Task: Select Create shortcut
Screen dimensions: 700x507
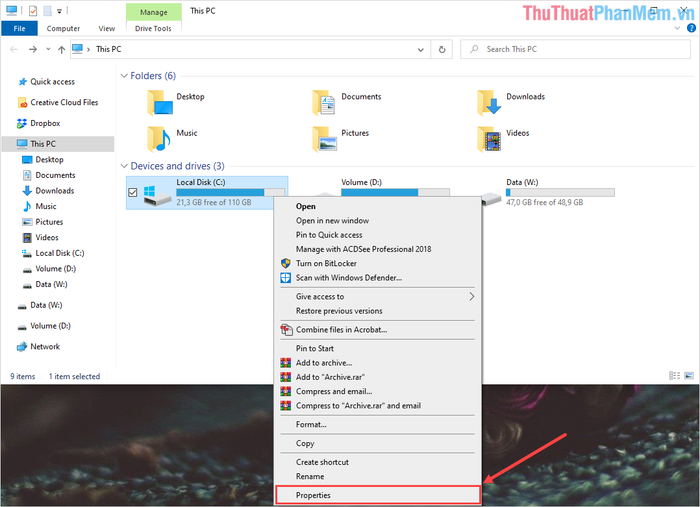Action: [x=378, y=462]
